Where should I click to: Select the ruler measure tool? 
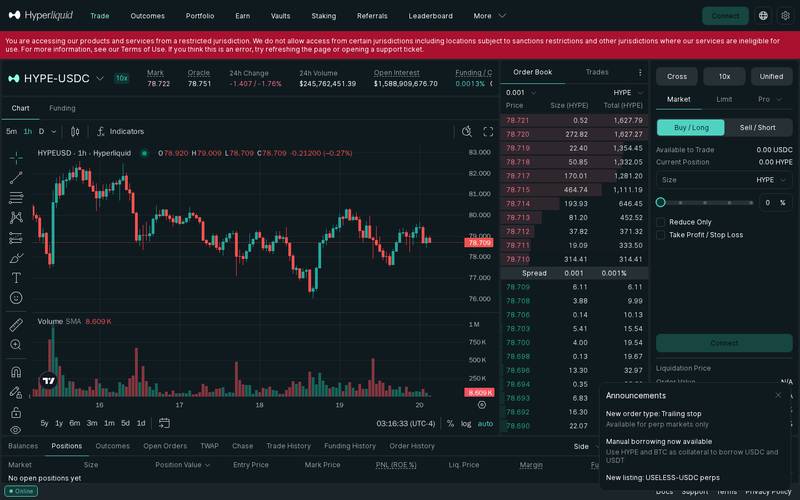pos(16,325)
